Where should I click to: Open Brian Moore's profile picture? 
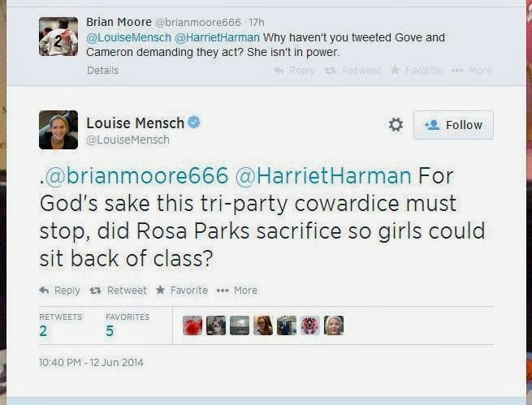pos(58,37)
